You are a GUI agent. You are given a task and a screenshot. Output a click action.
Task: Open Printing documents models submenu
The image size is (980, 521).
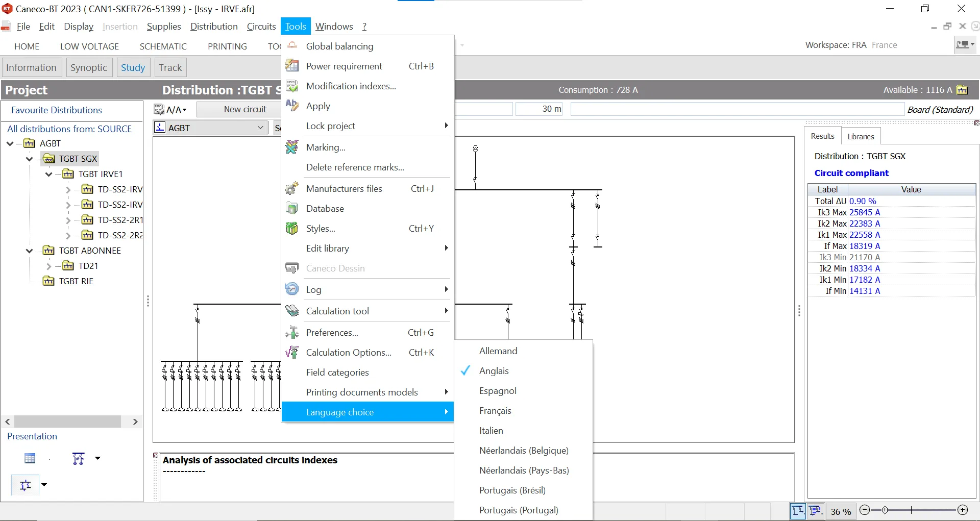[367, 392]
